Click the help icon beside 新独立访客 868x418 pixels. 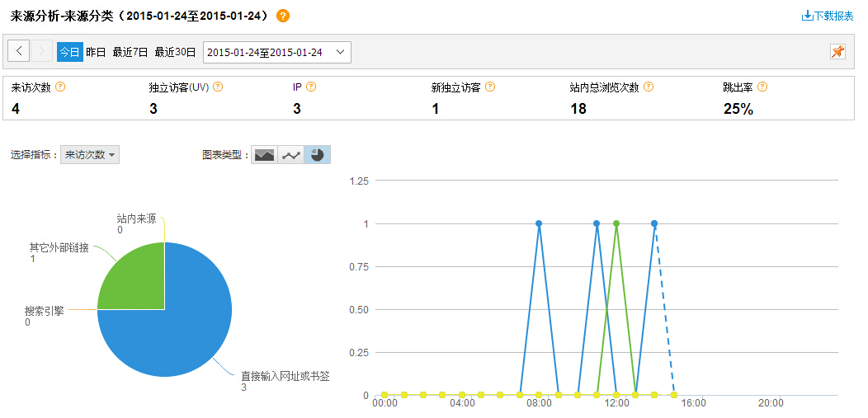pyautogui.click(x=490, y=87)
